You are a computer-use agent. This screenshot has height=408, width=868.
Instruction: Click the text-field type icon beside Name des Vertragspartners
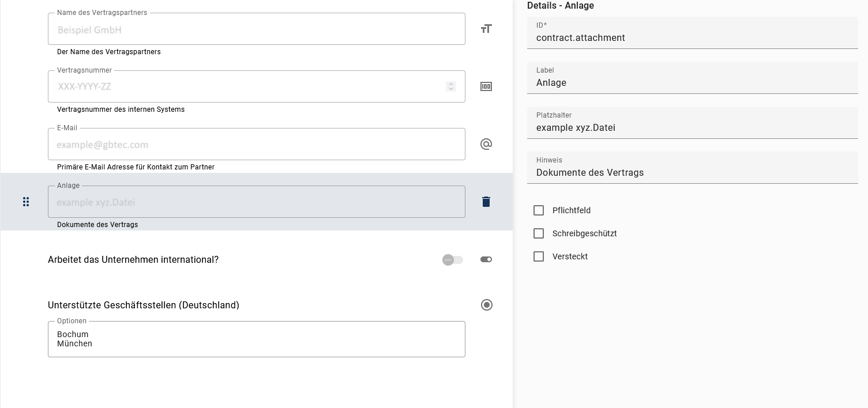click(486, 29)
